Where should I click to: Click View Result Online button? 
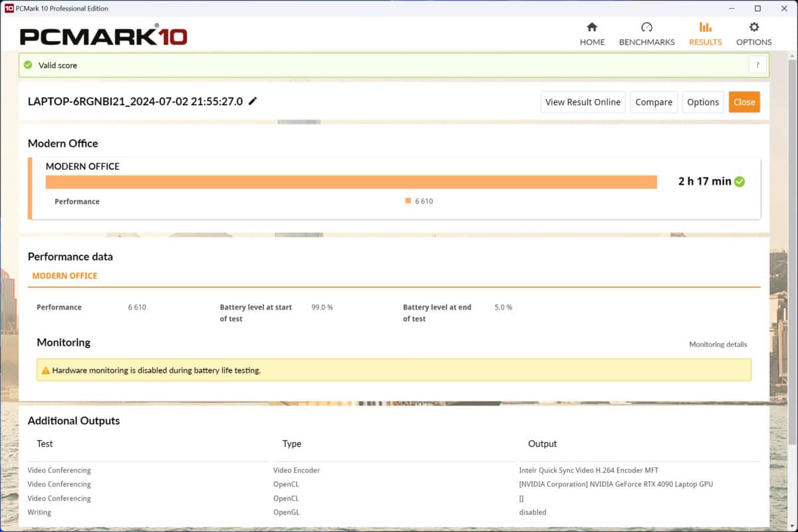(583, 102)
